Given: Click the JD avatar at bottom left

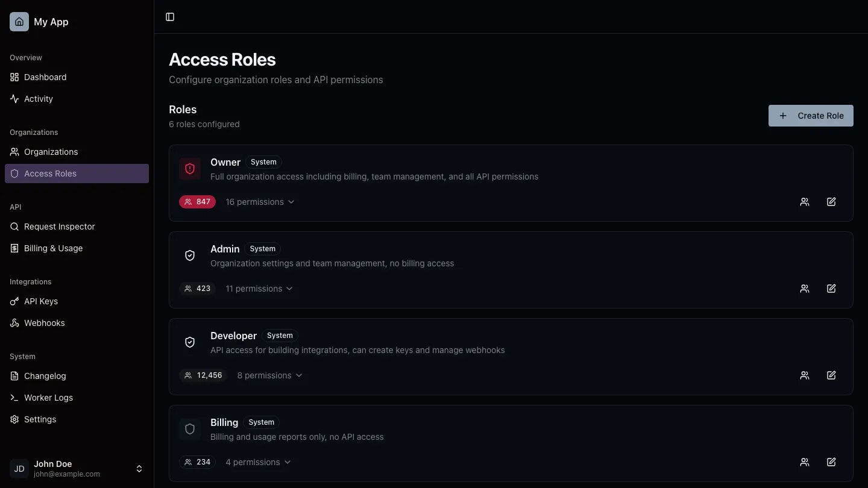Looking at the screenshot, I should click(x=19, y=469).
